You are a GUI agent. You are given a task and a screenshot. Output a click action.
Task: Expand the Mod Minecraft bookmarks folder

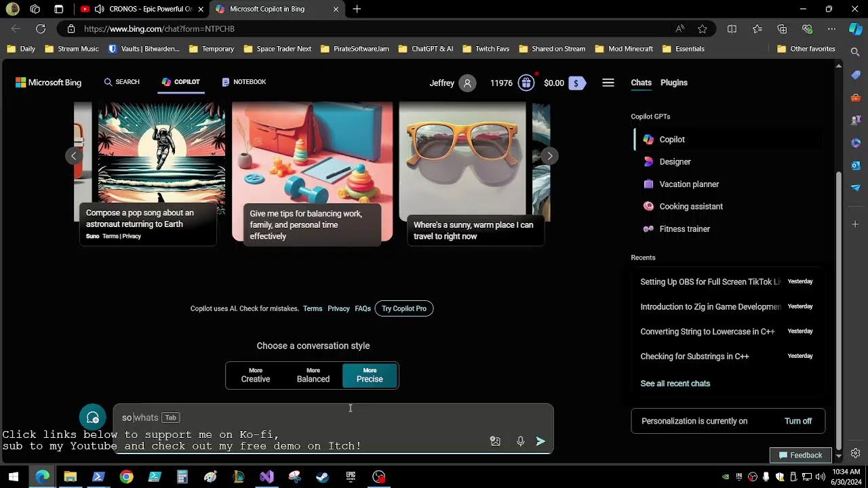point(624,49)
